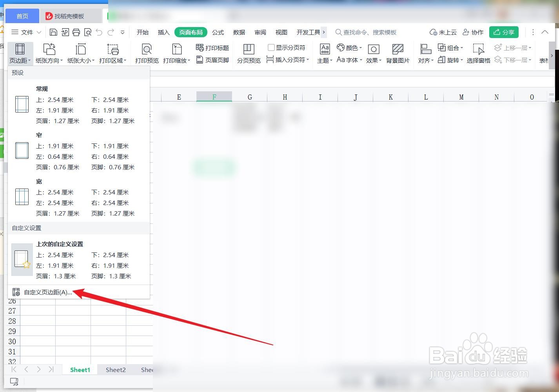Click the 分页预览 page break preview button

(x=249, y=53)
